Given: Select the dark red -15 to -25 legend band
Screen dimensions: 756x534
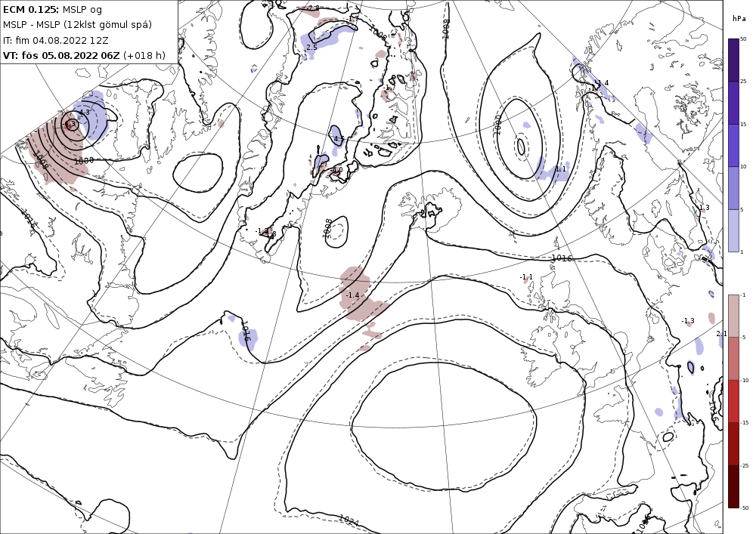Looking at the screenshot, I should coord(733,443).
